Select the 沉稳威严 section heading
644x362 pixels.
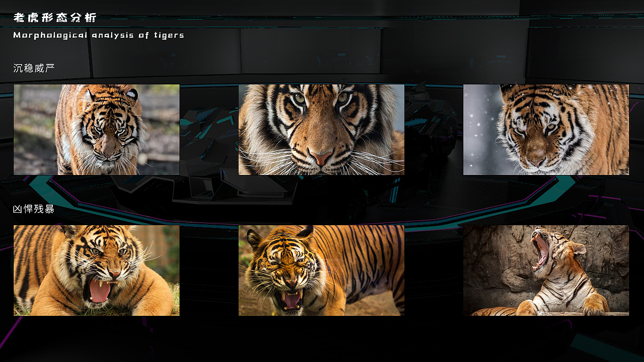coord(34,68)
